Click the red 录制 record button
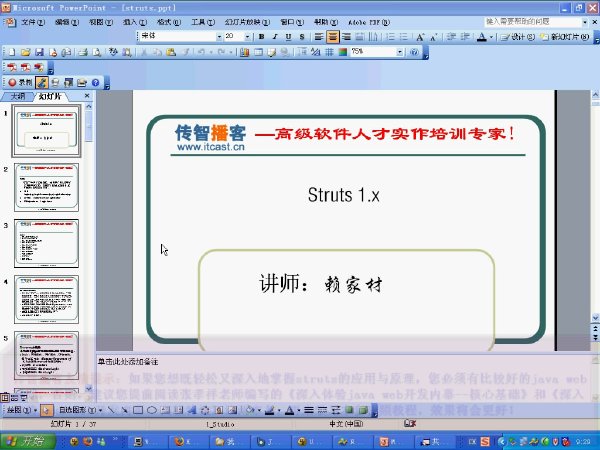 21,82
